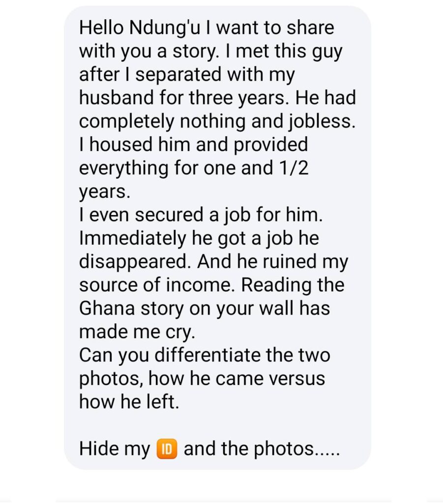Viewport: 443px width, 504px height.
Task: Click the lone word "years." on its line
Action: click(105, 192)
